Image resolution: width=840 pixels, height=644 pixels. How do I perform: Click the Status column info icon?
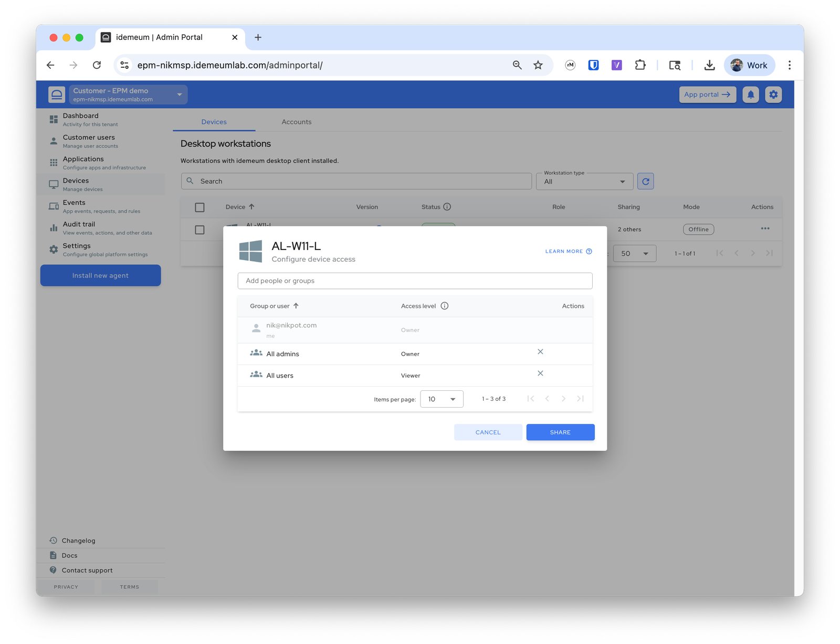click(x=447, y=206)
